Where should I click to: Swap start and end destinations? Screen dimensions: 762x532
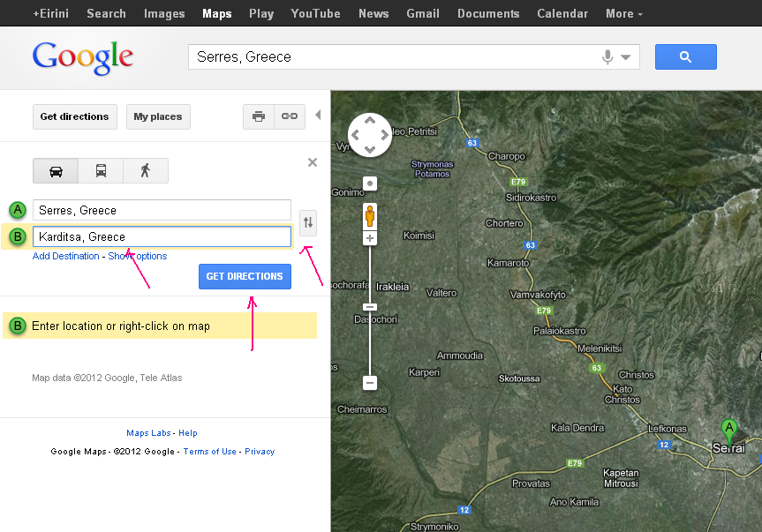[x=308, y=223]
